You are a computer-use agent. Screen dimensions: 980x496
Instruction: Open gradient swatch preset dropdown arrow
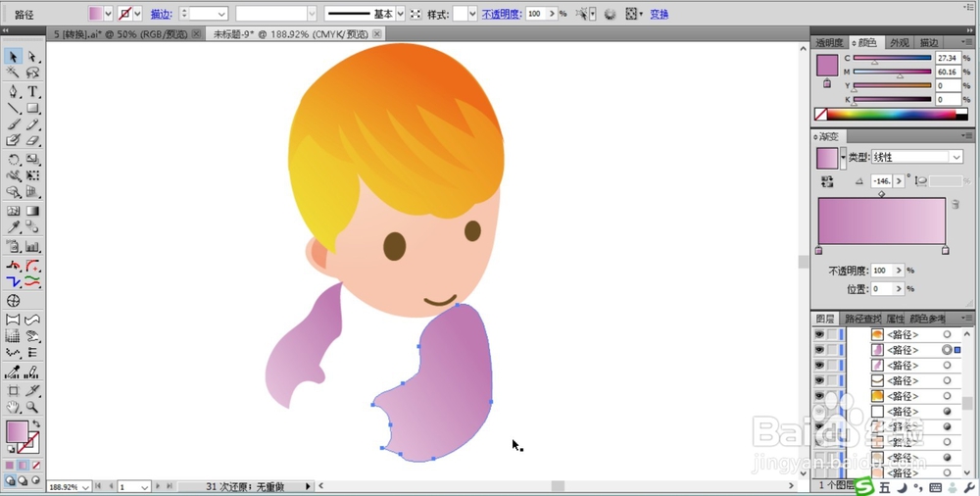click(x=843, y=158)
